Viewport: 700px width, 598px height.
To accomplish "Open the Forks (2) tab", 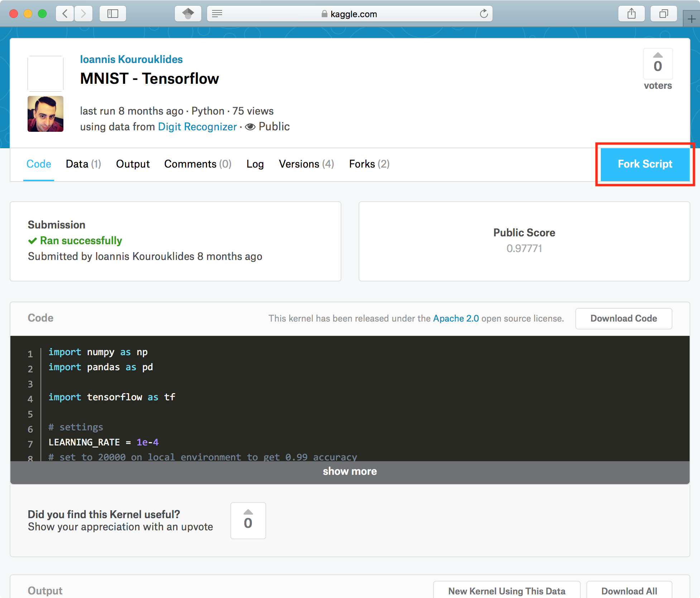I will pyautogui.click(x=369, y=164).
